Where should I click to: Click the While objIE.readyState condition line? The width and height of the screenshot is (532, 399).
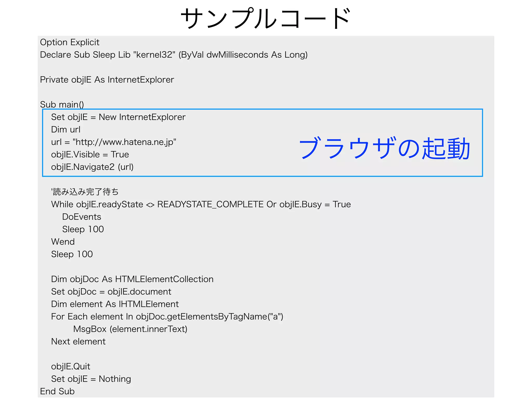[201, 204]
